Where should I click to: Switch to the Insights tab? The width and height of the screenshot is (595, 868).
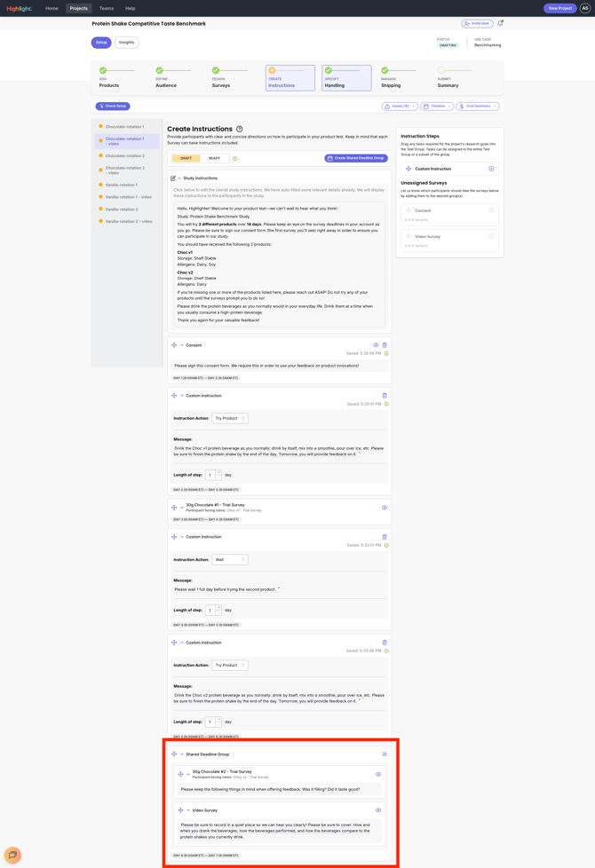tap(126, 42)
